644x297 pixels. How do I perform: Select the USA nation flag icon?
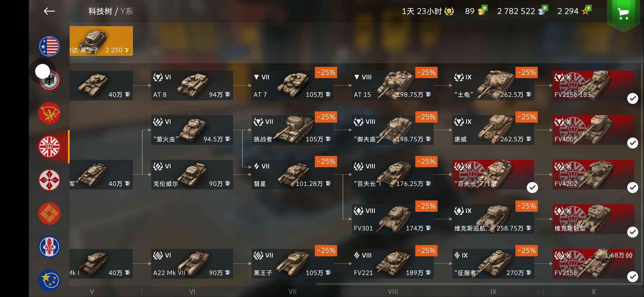[49, 46]
